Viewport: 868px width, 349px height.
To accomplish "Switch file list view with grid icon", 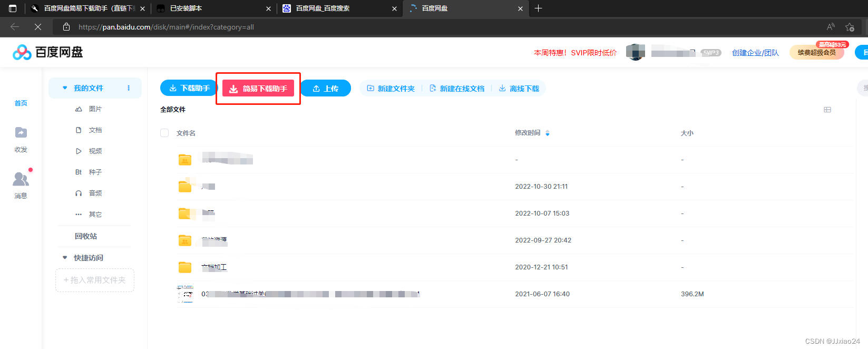I will click(827, 110).
